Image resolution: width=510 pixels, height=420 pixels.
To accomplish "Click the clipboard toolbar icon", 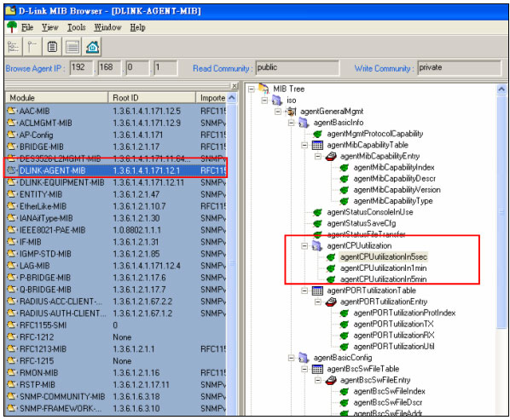I will pos(52,47).
